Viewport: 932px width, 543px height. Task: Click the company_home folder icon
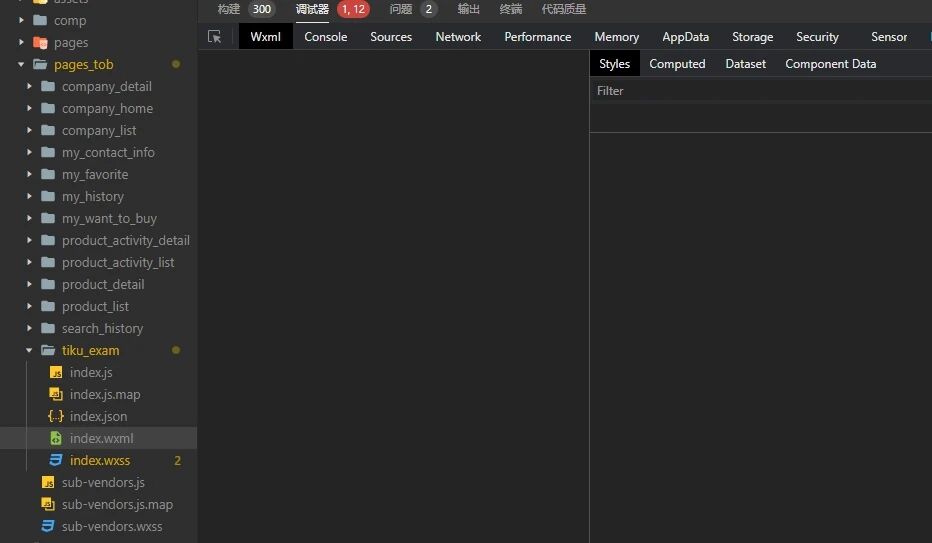click(x=48, y=108)
